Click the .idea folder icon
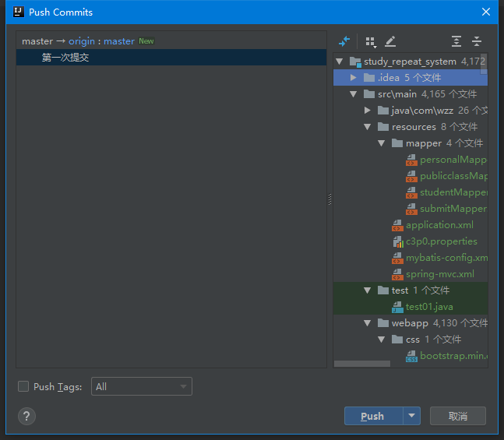This screenshot has width=504, height=440. (x=369, y=77)
